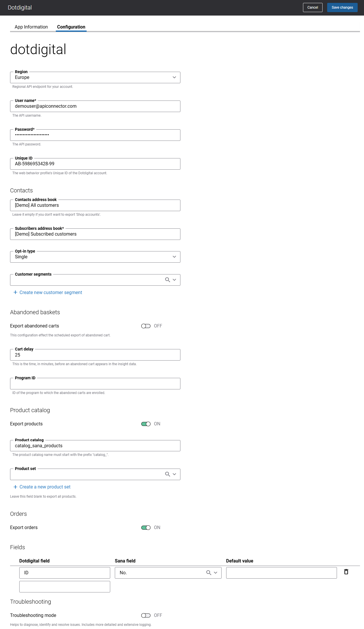The height and width of the screenshot is (629, 364).
Task: Enable Troubleshooting mode toggle
Action: [x=146, y=615]
